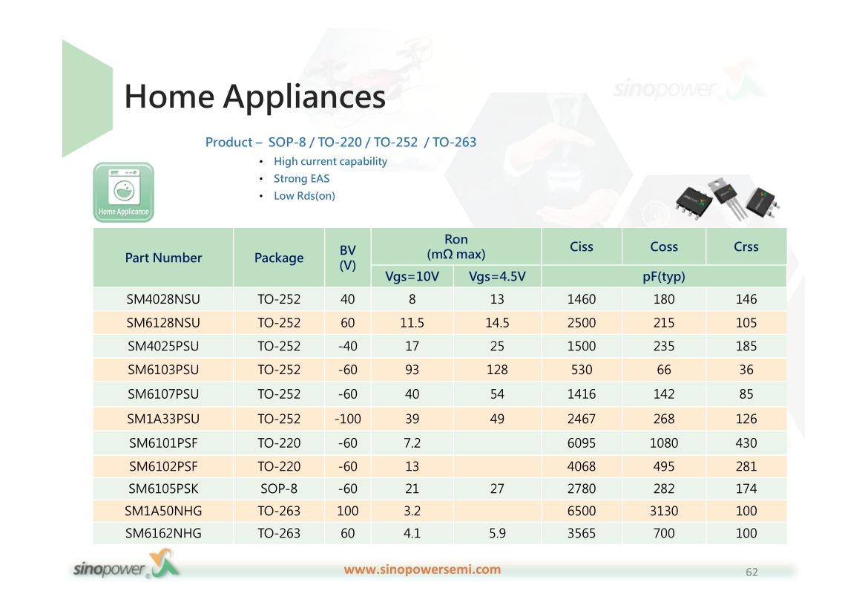This screenshot has width=868, height=614.
Task: Click the "Ron (mΩ max)" column header
Action: 456,246
